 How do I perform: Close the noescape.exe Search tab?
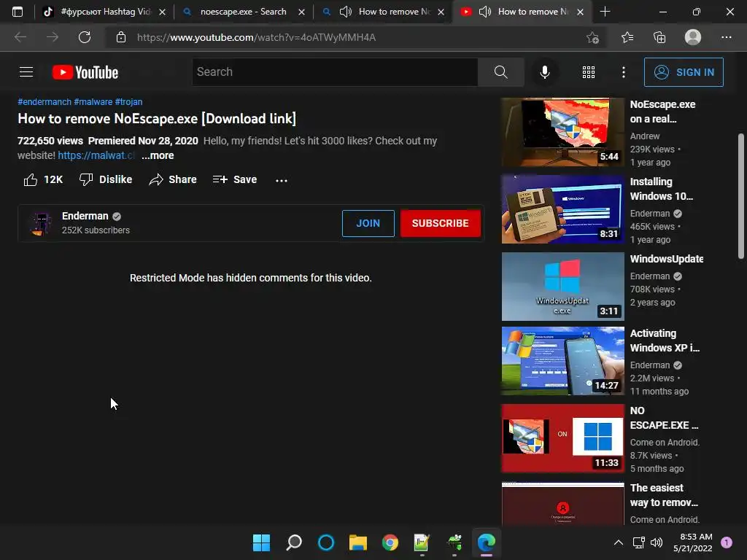(301, 12)
